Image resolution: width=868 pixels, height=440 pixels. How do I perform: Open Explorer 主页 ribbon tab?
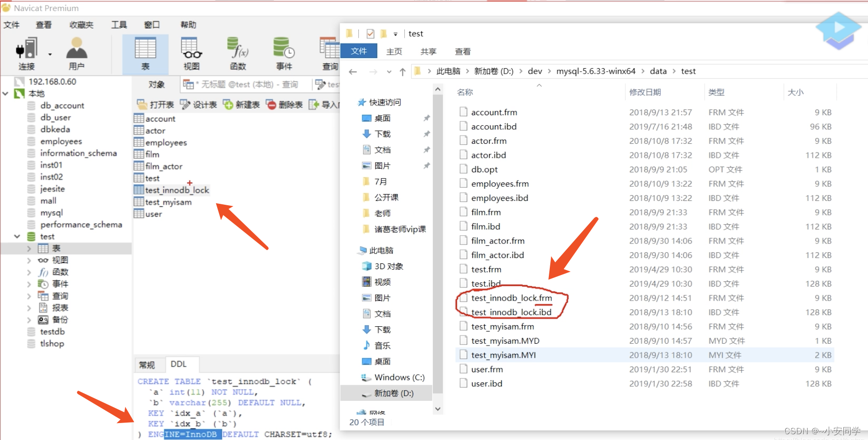coord(394,51)
